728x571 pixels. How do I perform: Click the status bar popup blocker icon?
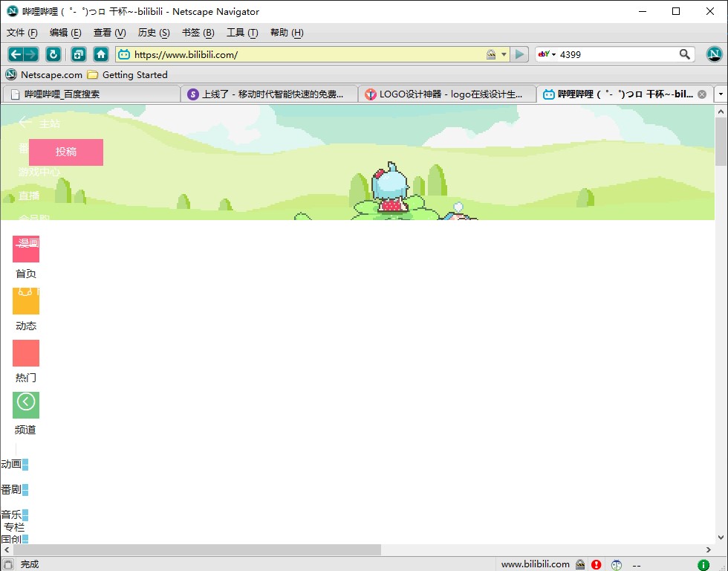tap(617, 564)
